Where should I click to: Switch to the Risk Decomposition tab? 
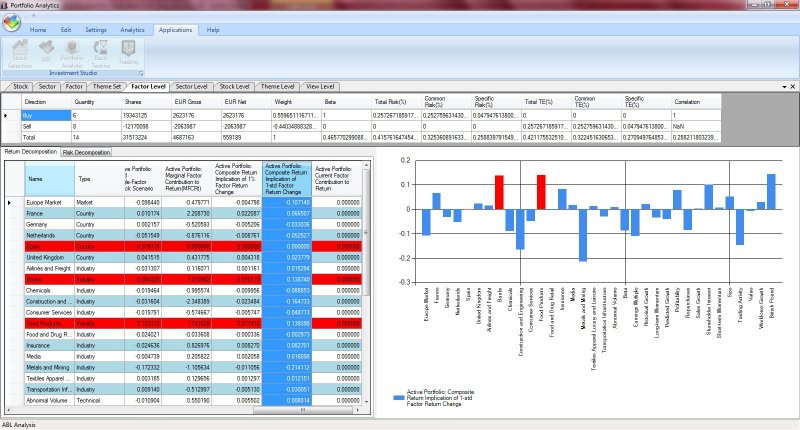click(x=86, y=153)
